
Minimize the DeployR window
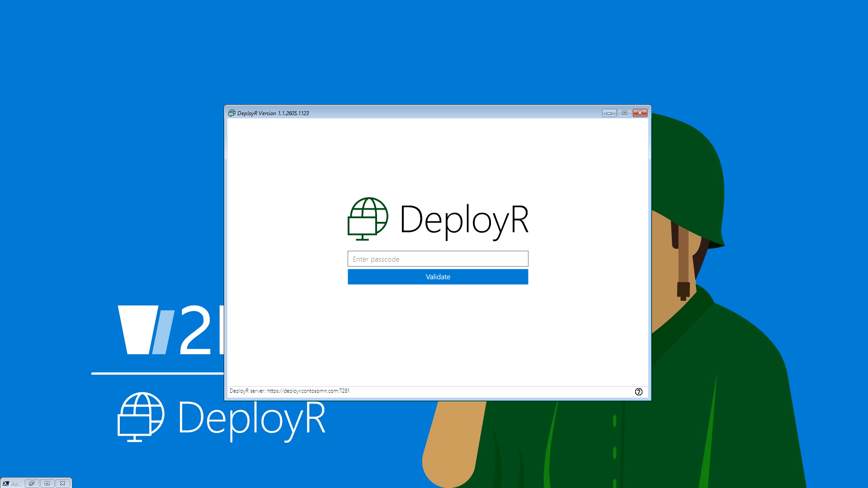coord(609,113)
